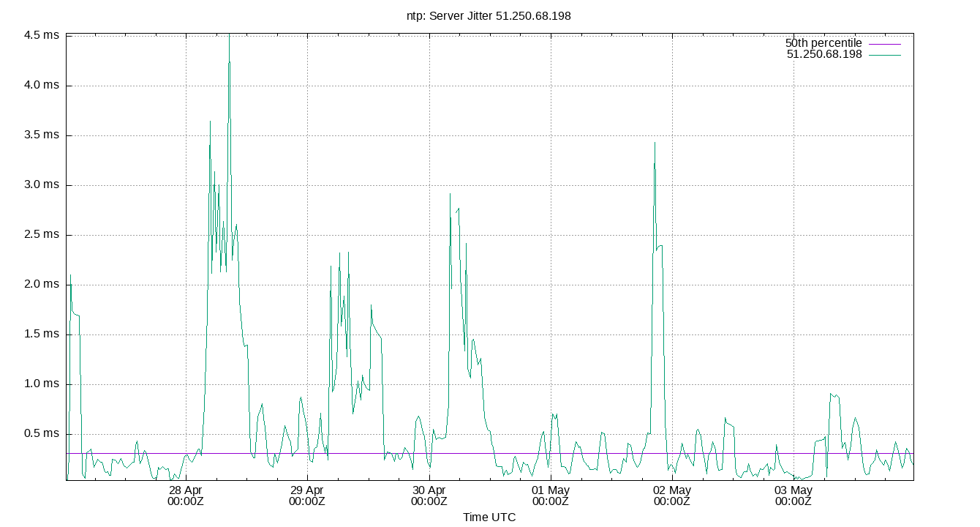Click the '50th percentile' legend label
The height and width of the screenshot is (527, 980).
pyautogui.click(x=823, y=43)
